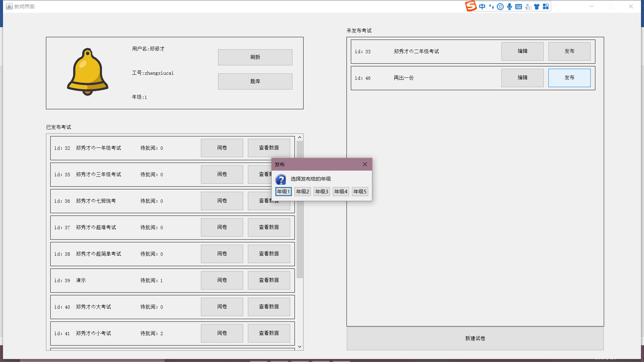Open the Sogou toolbox grid icon
644x362 pixels.
click(546, 7)
